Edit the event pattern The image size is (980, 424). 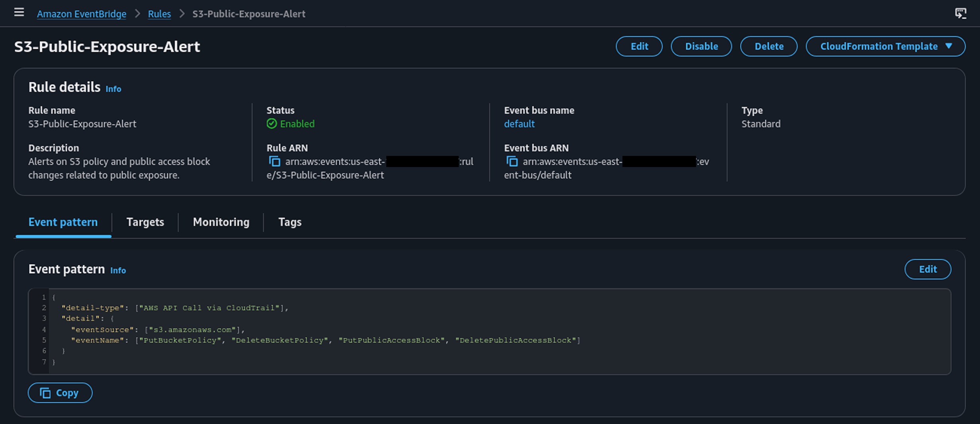[x=927, y=269]
